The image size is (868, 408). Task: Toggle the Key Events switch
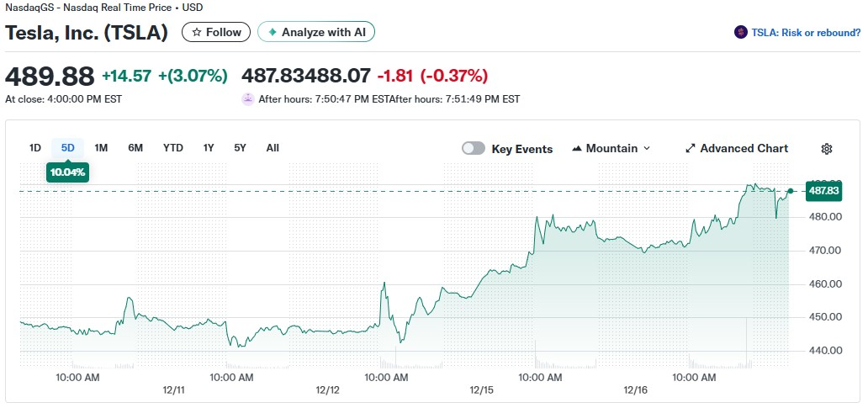coord(474,149)
